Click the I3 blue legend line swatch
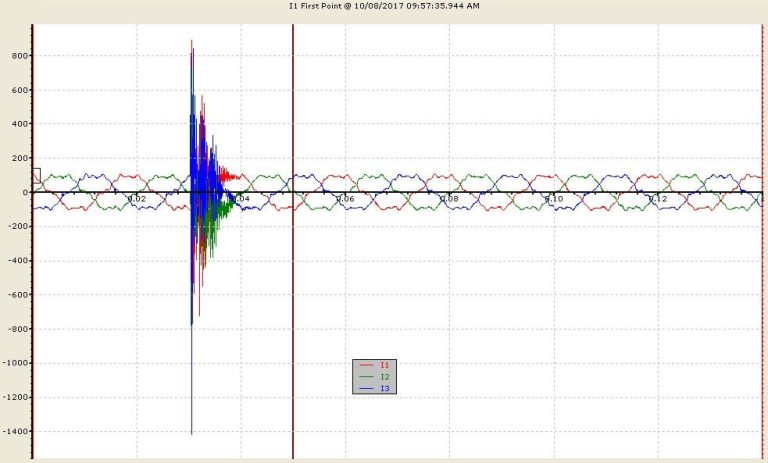 tap(366, 389)
